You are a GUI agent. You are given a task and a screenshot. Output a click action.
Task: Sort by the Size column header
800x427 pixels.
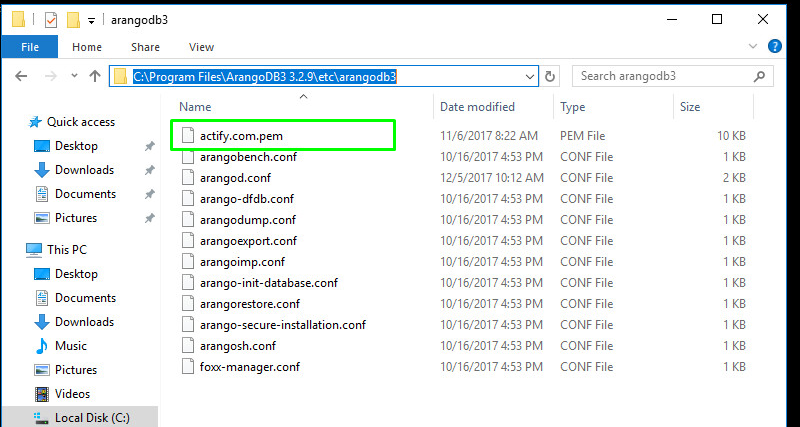(x=690, y=107)
